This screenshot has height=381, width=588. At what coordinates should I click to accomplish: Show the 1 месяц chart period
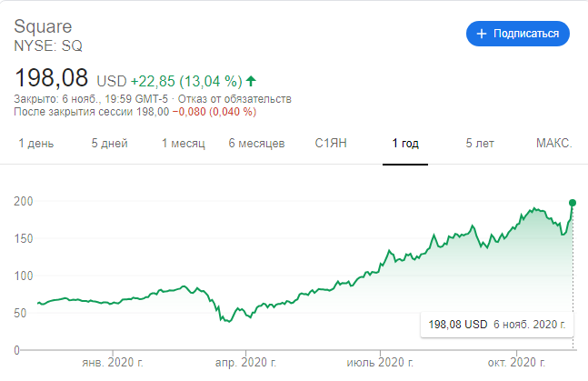[184, 144]
